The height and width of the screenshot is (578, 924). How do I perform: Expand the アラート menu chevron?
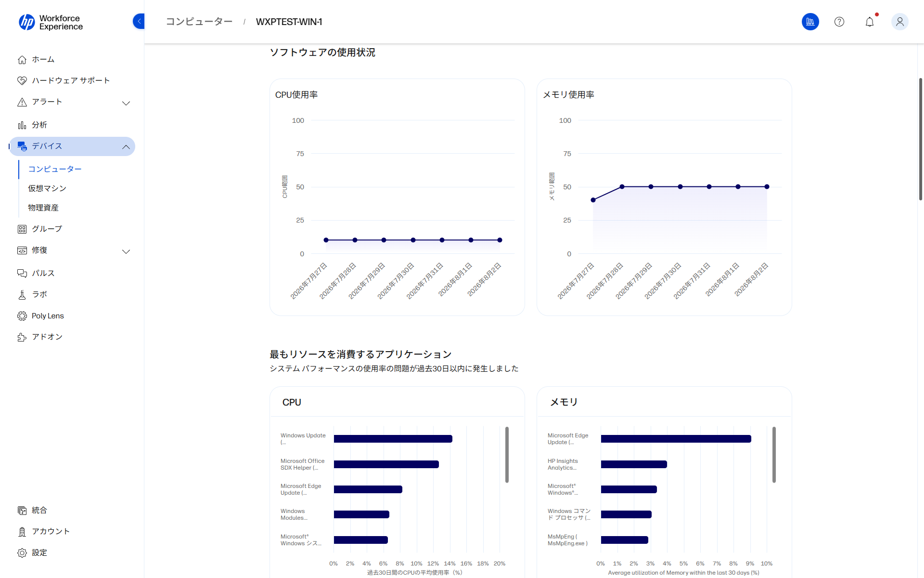point(126,103)
